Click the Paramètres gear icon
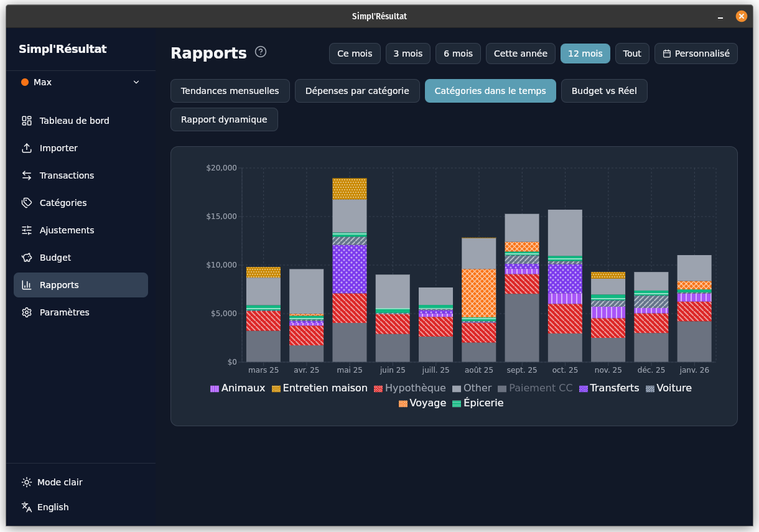The width and height of the screenshot is (759, 532). (27, 312)
